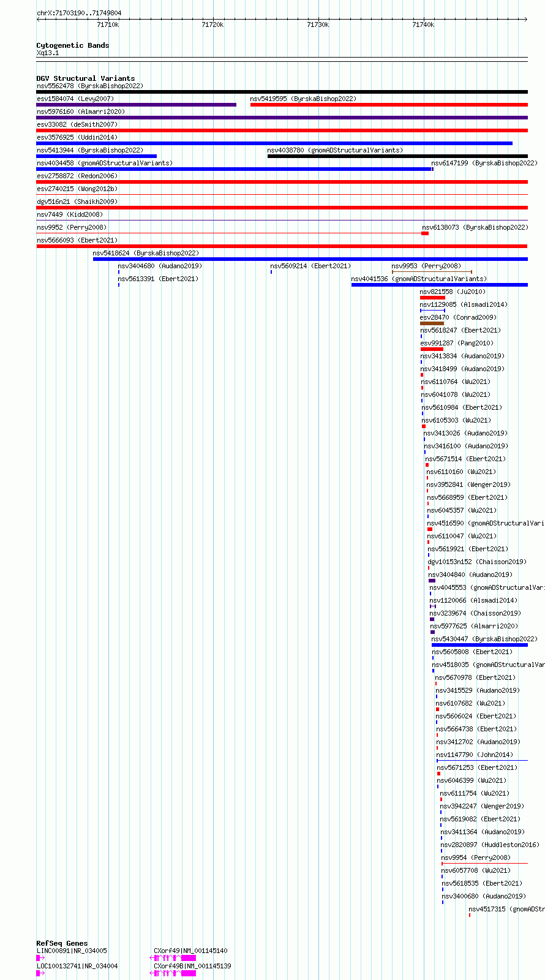Click the blue nsv4041536 variant bar
Viewport: 545px width, 980px height.
(x=439, y=285)
